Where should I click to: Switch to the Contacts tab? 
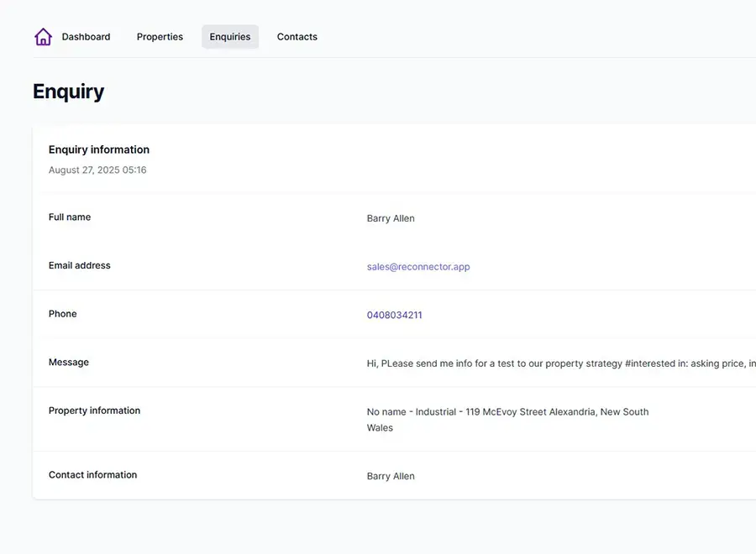click(297, 37)
